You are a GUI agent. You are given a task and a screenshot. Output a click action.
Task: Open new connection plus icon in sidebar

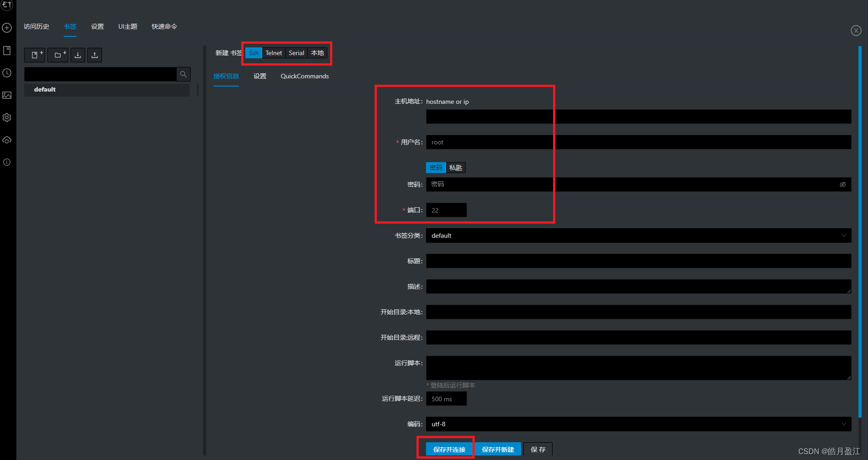7,28
